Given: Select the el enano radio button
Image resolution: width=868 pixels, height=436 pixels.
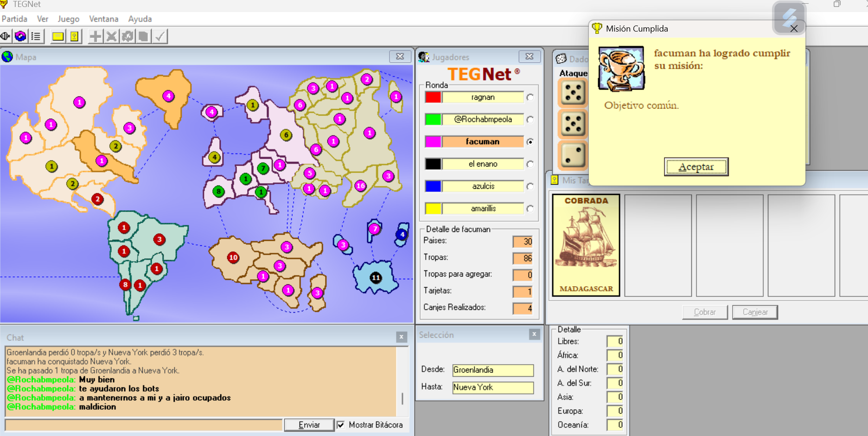Looking at the screenshot, I should [530, 164].
